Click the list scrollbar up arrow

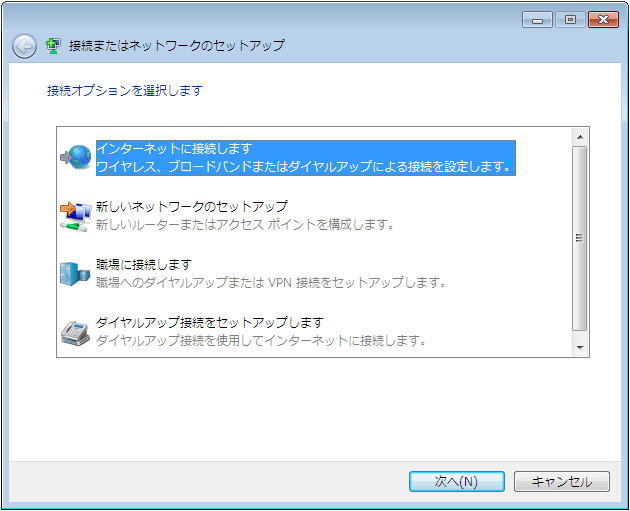(x=580, y=137)
